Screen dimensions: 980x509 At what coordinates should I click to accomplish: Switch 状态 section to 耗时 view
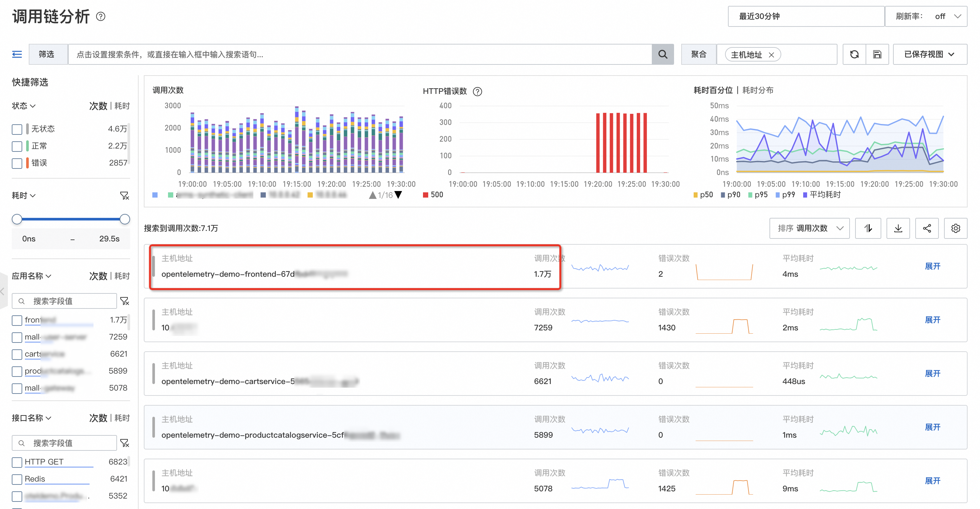click(x=122, y=106)
